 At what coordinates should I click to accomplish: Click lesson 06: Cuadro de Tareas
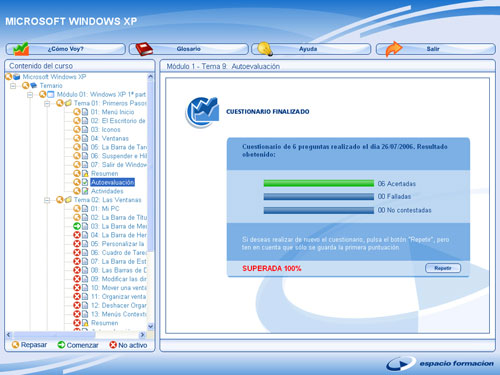(119, 253)
